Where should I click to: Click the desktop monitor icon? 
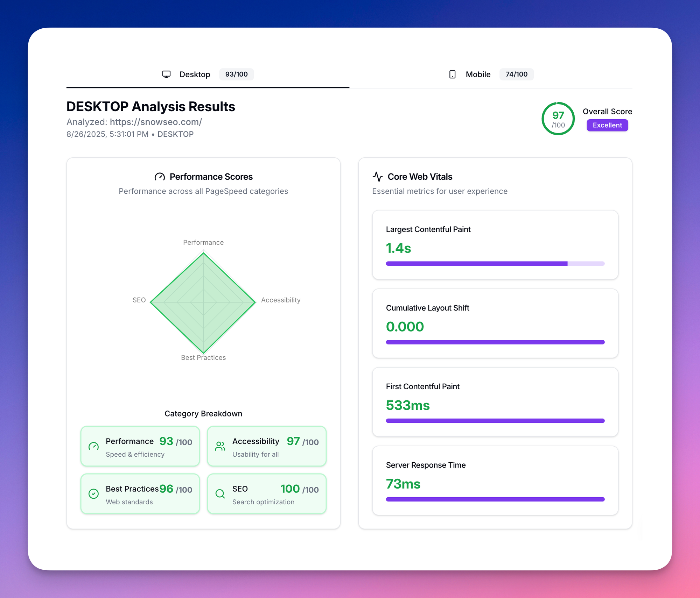tap(166, 74)
